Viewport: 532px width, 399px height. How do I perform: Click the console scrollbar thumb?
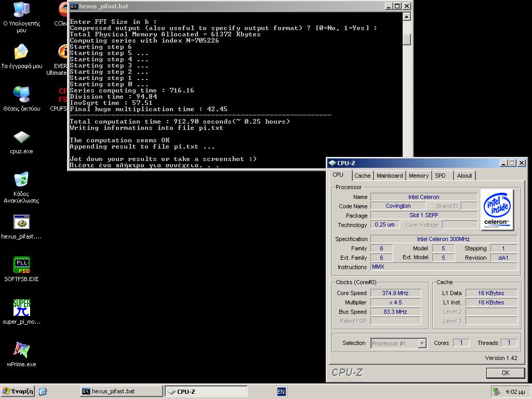tap(407, 39)
